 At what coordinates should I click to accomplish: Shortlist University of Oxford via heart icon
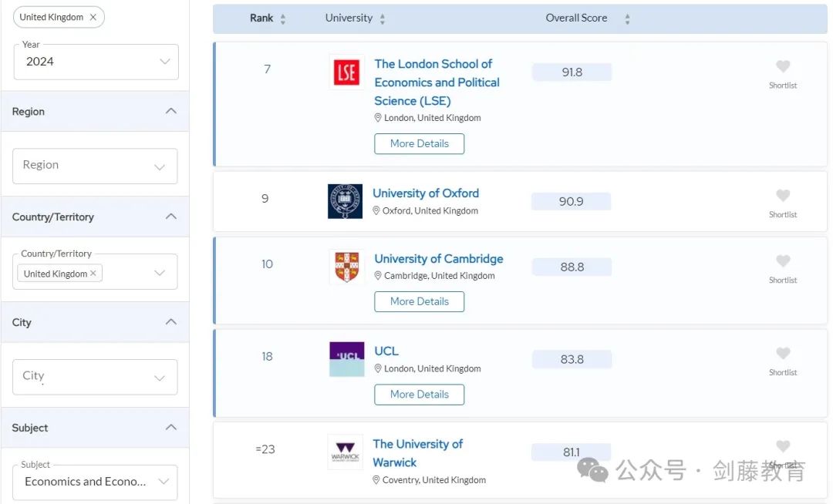782,196
